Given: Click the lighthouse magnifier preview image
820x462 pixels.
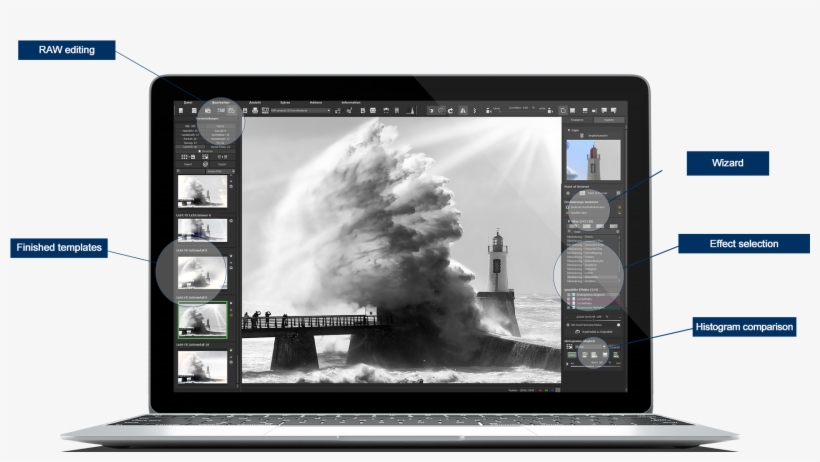Looking at the screenshot, I should coord(594,160).
